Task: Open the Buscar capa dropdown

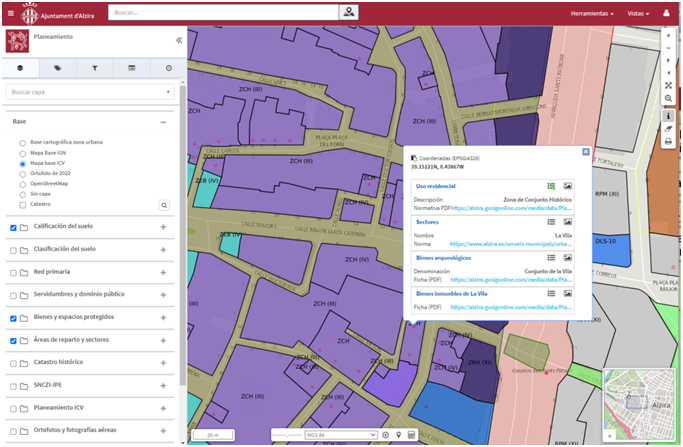Action: click(x=89, y=92)
